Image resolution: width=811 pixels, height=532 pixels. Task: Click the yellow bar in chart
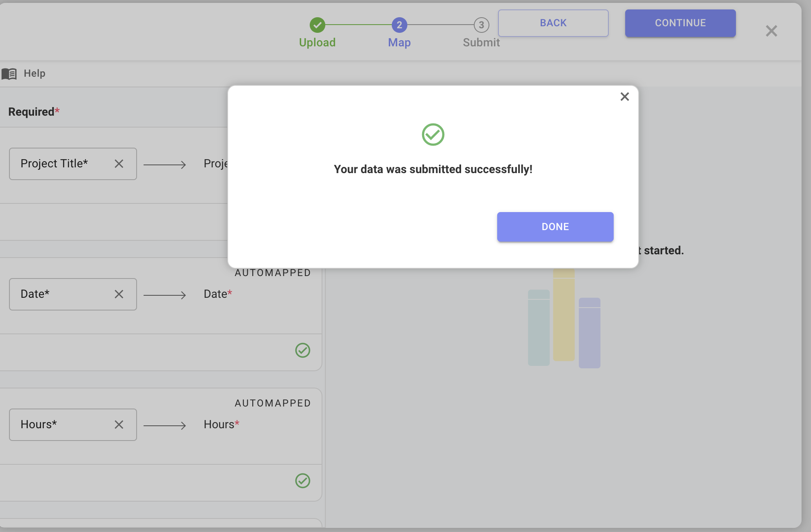pyautogui.click(x=564, y=316)
